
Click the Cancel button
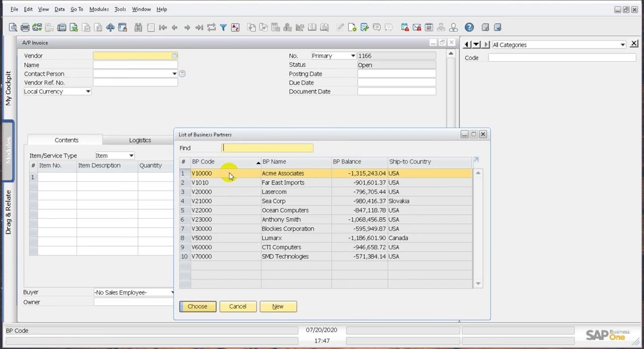[237, 306]
